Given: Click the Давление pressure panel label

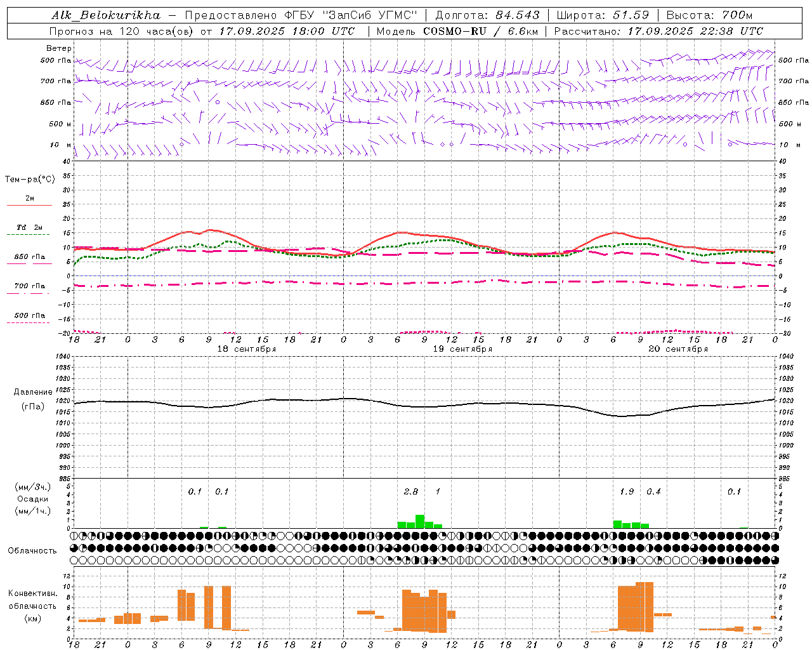Looking at the screenshot, I should point(33,392).
